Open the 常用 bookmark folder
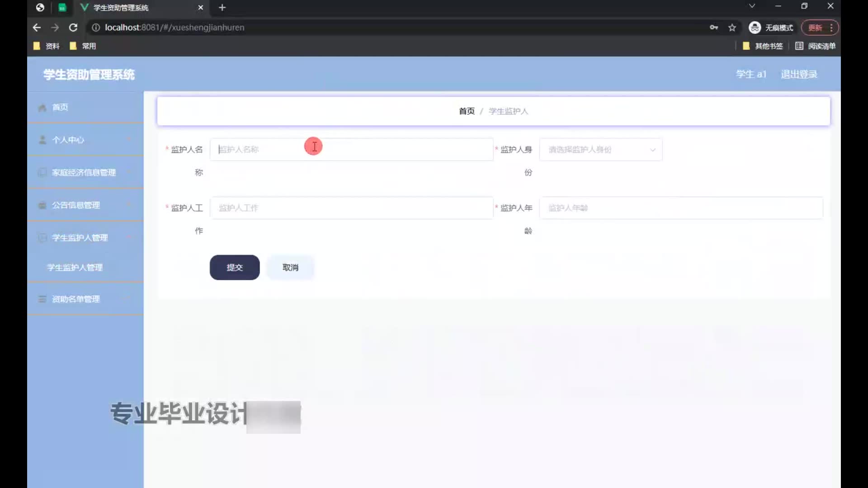 [x=83, y=46]
